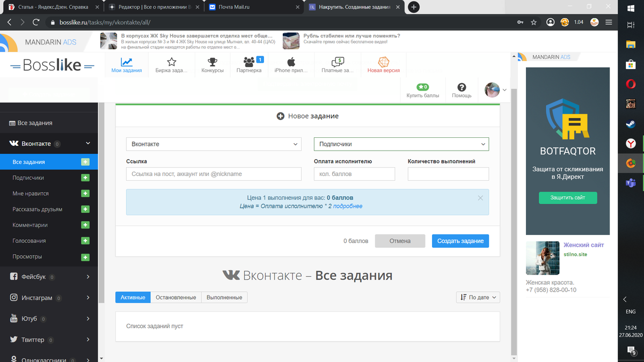The image size is (644, 362).
Task: Open the Подписчики task type dropdown
Action: click(x=401, y=144)
